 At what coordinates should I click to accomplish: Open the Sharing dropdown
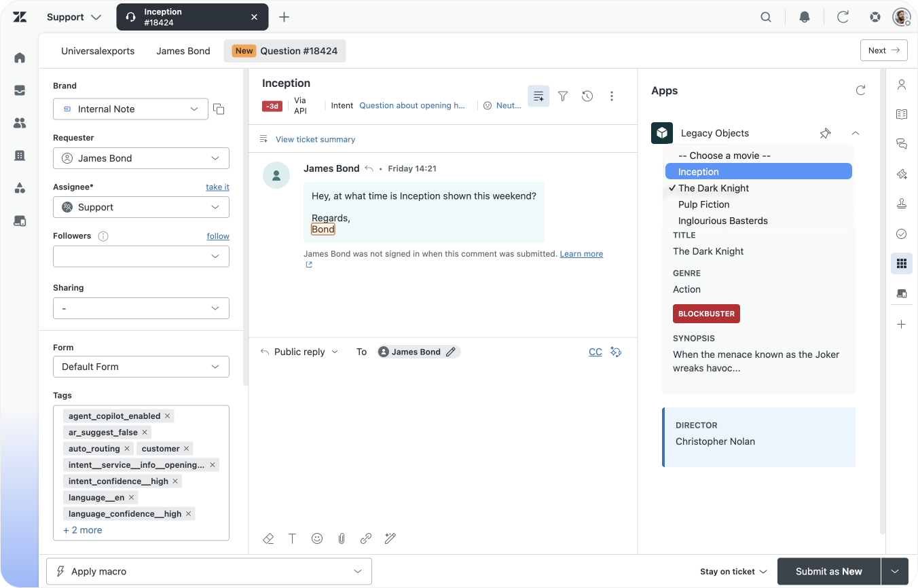[x=141, y=308]
